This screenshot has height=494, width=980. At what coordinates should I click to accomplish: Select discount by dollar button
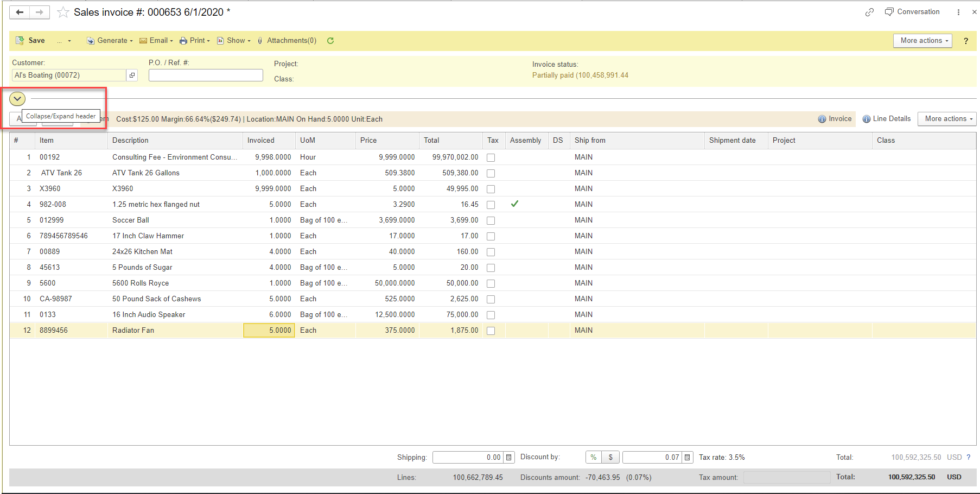610,458
